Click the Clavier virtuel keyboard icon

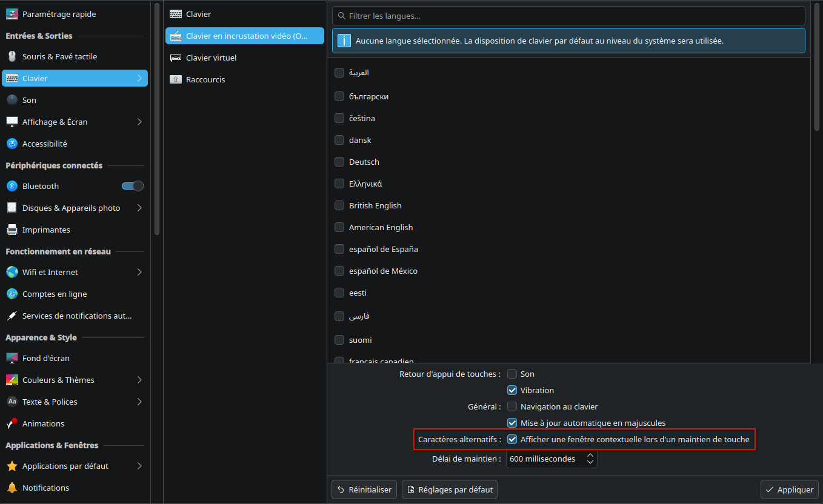click(x=176, y=58)
